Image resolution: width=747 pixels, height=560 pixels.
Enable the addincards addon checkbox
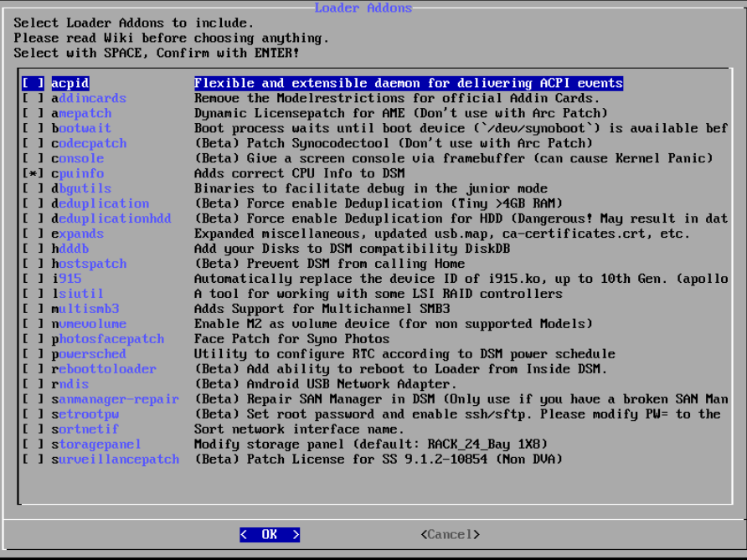coord(33,99)
